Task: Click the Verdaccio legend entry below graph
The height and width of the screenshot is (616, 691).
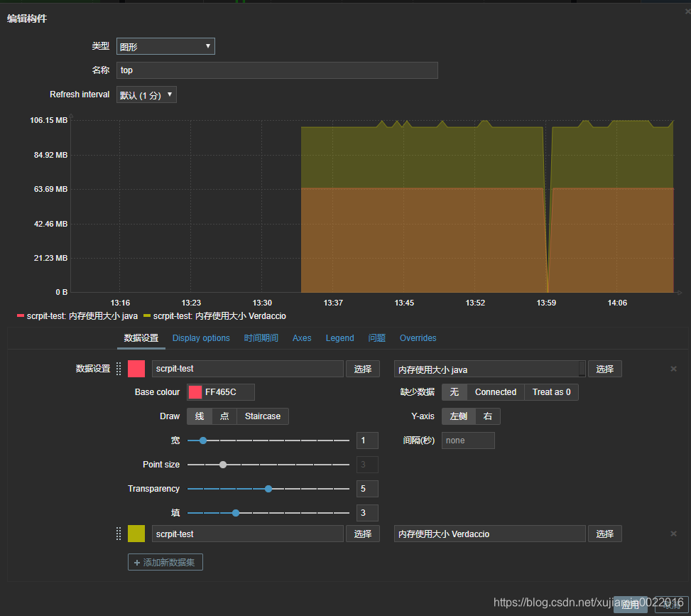Action: (215, 316)
